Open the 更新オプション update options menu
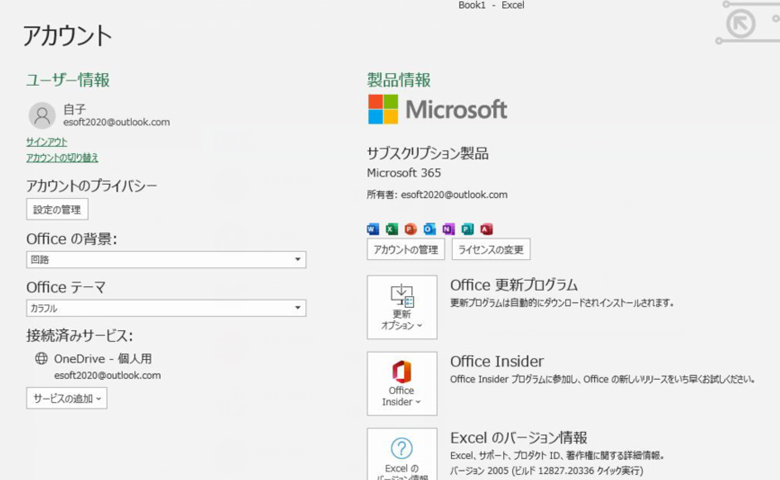This screenshot has height=480, width=780. tap(402, 307)
